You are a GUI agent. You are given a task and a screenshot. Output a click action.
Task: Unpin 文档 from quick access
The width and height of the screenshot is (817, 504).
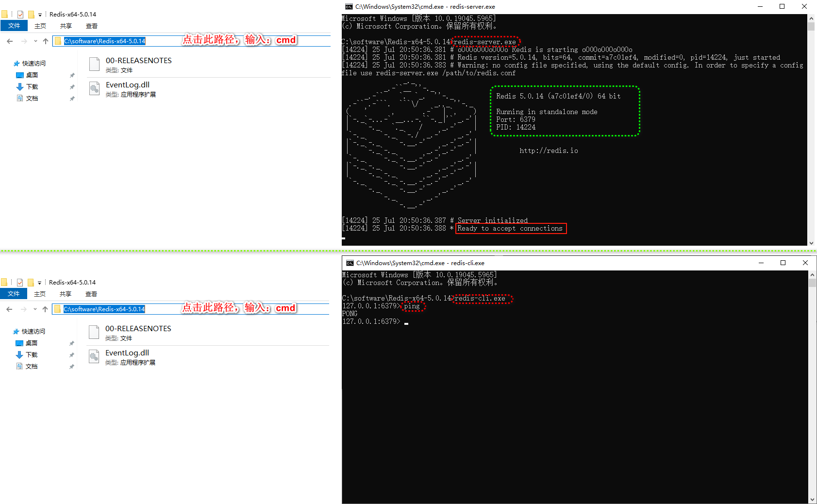coord(72,98)
